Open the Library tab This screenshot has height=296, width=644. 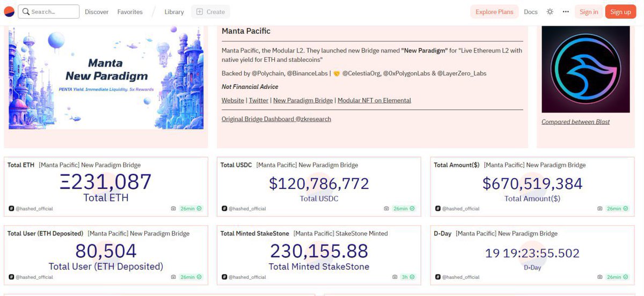[174, 12]
